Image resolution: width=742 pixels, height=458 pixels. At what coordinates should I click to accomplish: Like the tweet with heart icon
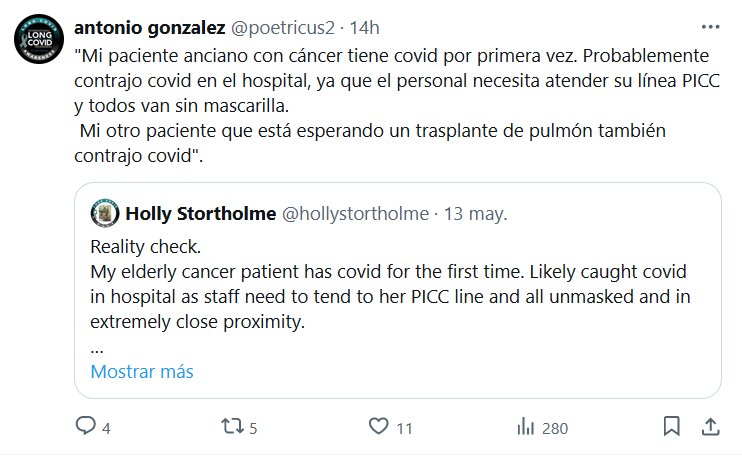(x=377, y=427)
